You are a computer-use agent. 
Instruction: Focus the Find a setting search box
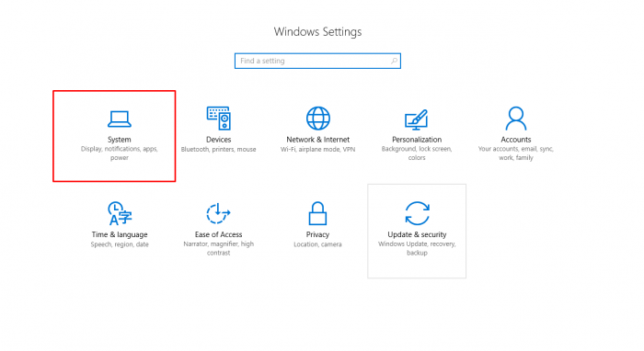[x=318, y=61]
